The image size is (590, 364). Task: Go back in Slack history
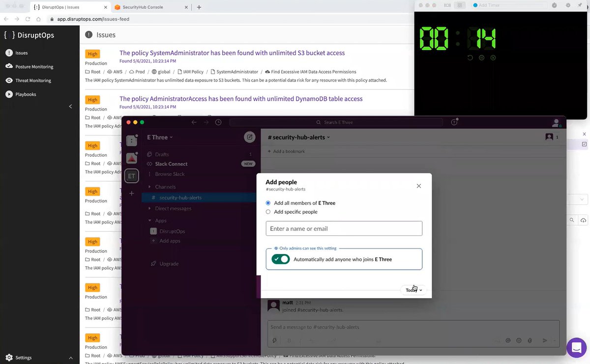pos(194,122)
